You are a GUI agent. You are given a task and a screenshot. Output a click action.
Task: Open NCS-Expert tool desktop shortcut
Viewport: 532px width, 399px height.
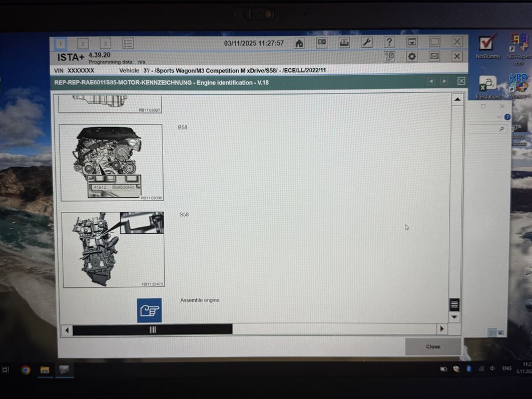tap(518, 48)
